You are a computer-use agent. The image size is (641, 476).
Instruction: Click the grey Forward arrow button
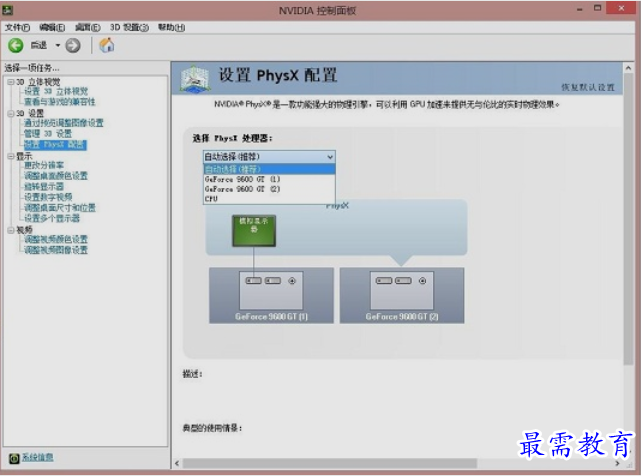pos(73,45)
